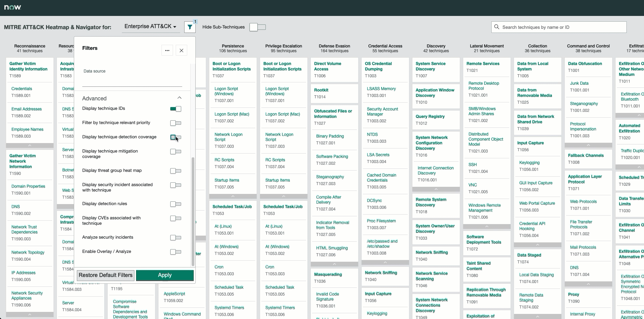This screenshot has width=644, height=319.
Task: Click the Defense Evasion column header
Action: coord(335,48)
